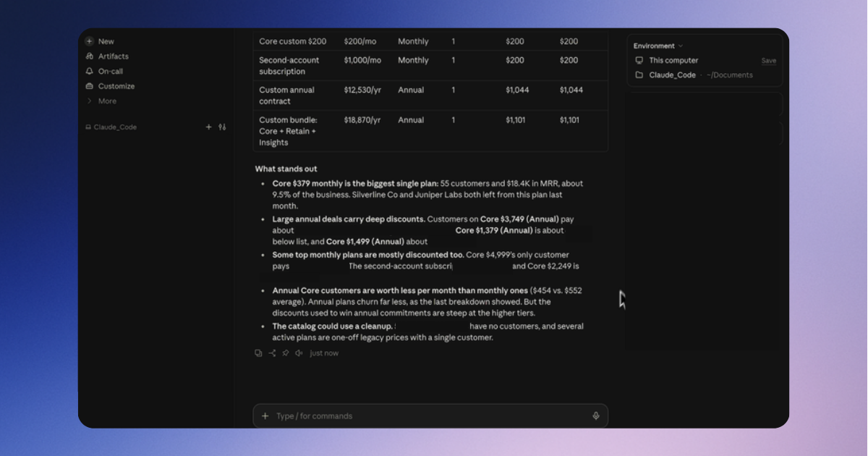Click the read-aloud speaker icon
Viewport: 868px width, 456px height.
click(299, 353)
